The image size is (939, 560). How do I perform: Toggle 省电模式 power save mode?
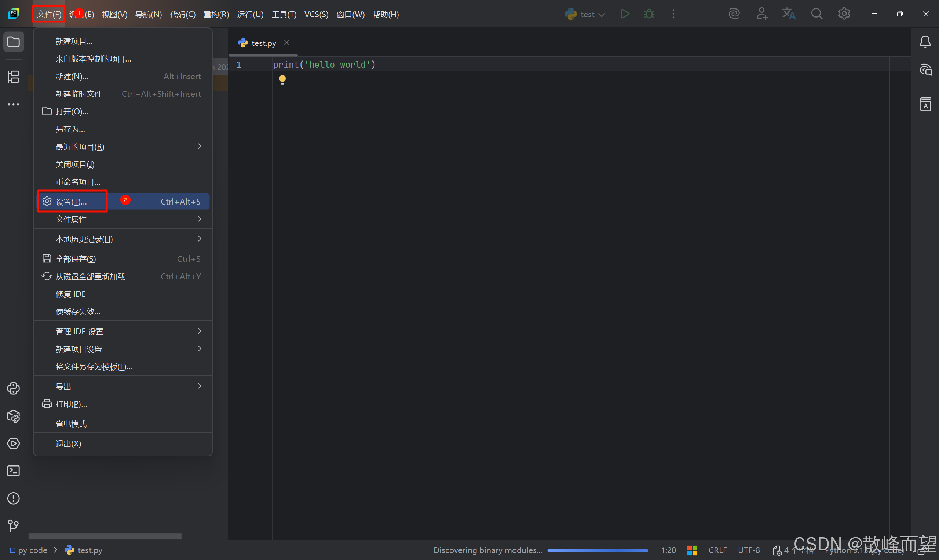pyautogui.click(x=71, y=424)
